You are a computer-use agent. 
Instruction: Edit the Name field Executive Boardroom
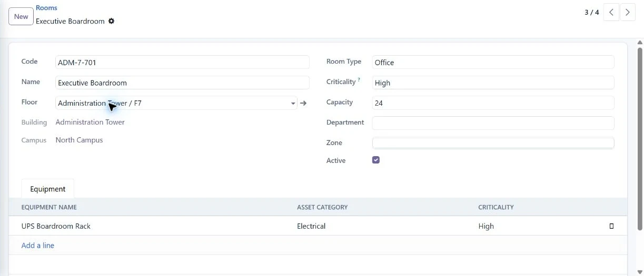point(182,83)
